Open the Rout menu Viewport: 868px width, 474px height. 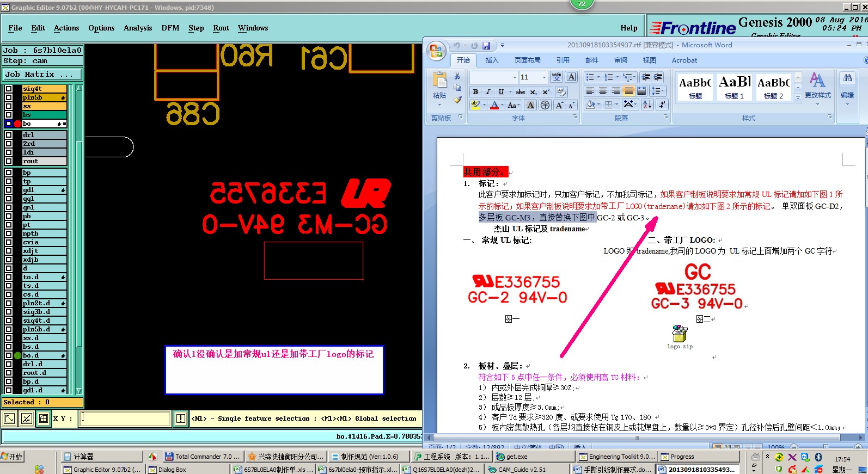click(x=221, y=28)
